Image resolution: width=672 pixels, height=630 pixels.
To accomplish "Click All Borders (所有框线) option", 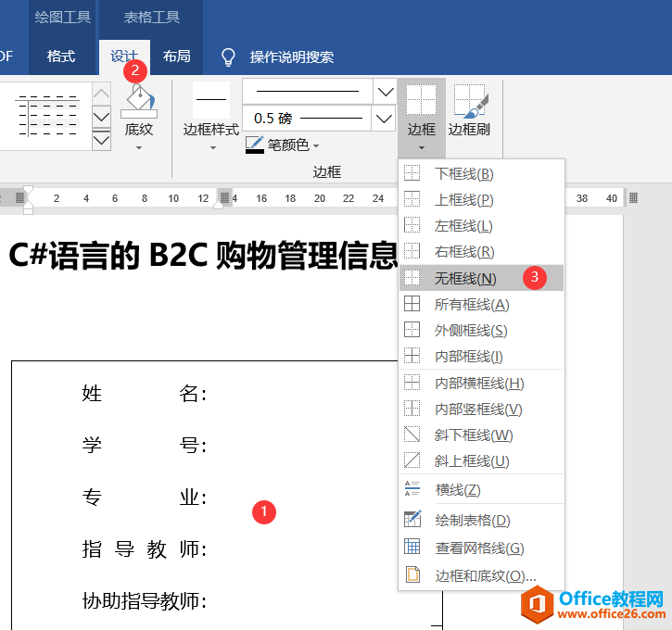I will point(472,305).
